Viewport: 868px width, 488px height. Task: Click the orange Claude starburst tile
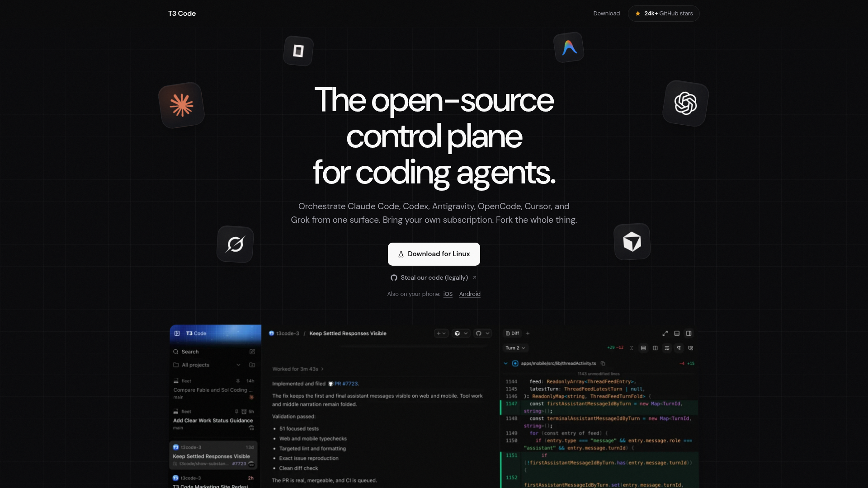pos(181,105)
